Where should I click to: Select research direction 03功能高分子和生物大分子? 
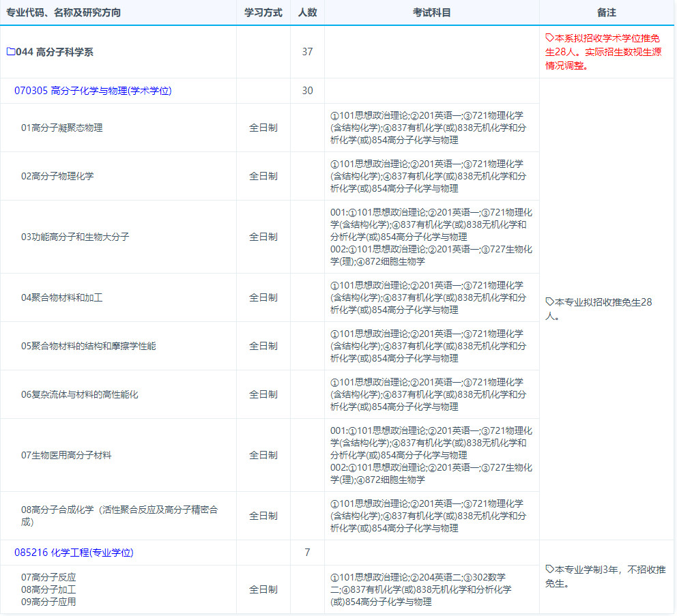[x=75, y=237]
